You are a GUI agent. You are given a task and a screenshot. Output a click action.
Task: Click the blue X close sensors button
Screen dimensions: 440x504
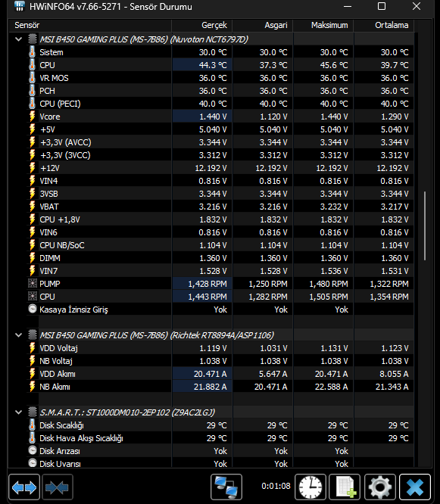(x=415, y=487)
